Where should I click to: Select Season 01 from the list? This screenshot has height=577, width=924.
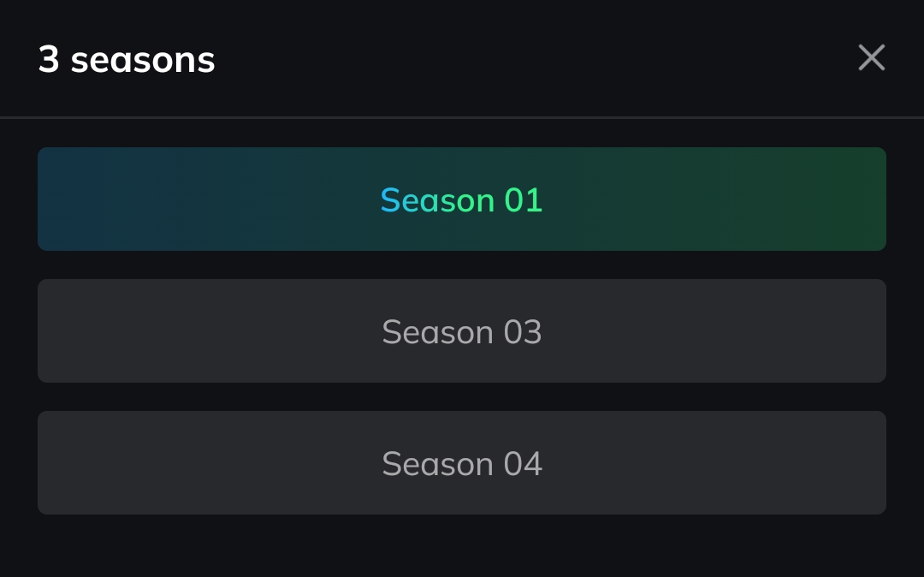462,199
